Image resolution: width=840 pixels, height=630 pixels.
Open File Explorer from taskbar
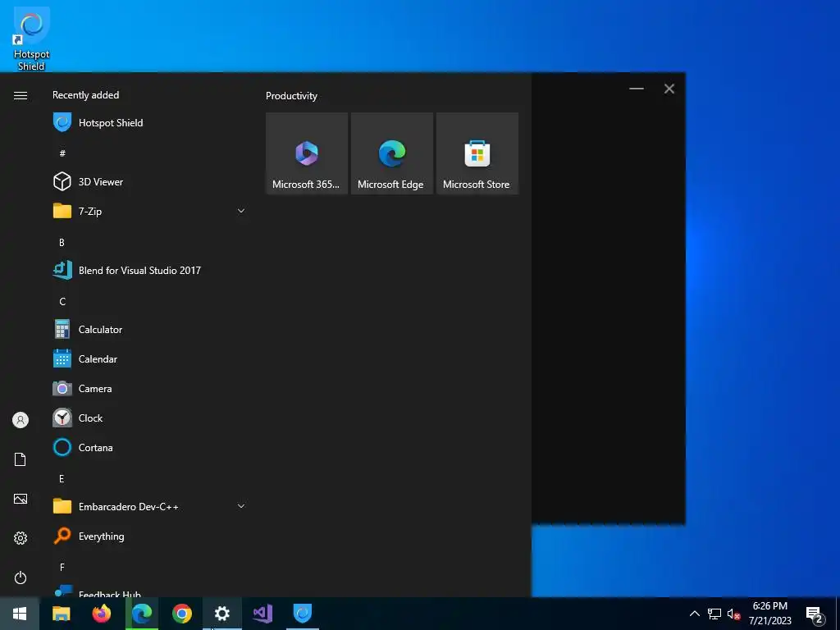[61, 614]
